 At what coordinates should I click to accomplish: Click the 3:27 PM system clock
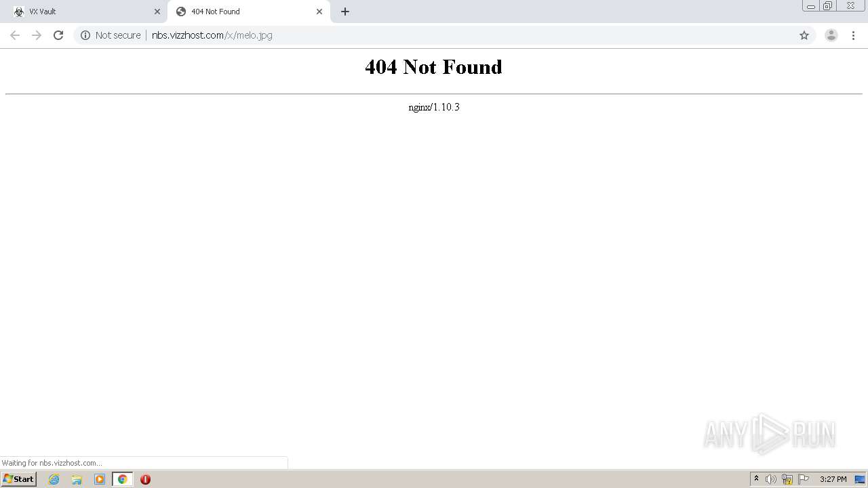point(833,479)
